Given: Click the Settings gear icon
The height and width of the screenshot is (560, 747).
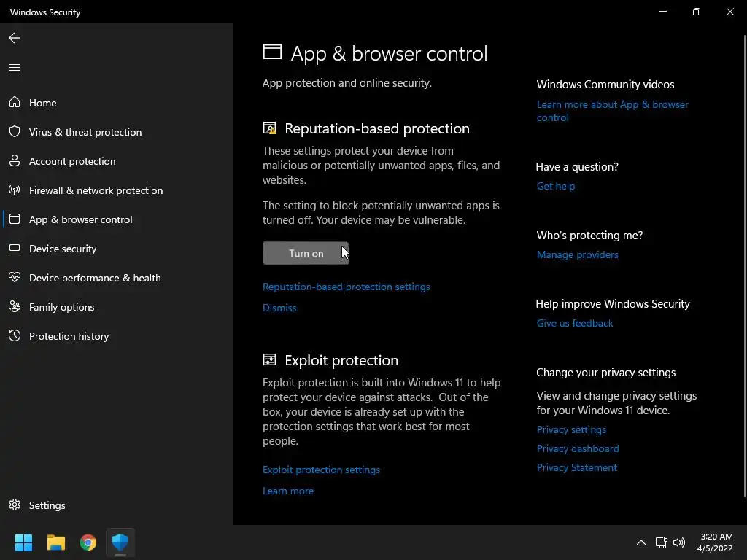Looking at the screenshot, I should point(15,505).
